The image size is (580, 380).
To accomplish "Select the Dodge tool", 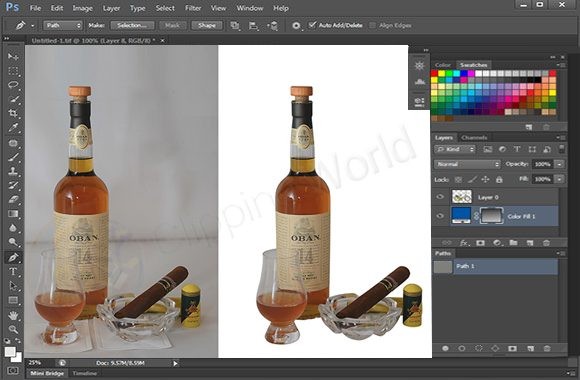I will click(13, 242).
